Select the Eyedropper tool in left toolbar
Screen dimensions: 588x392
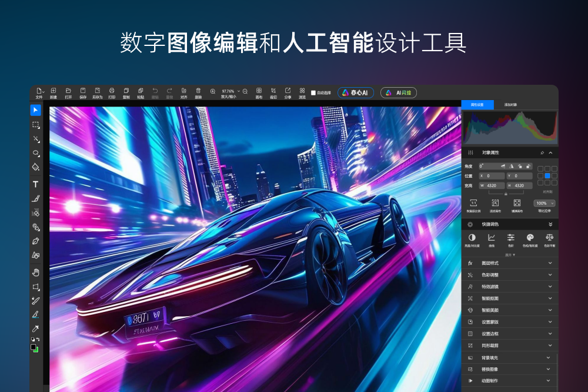pyautogui.click(x=35, y=328)
